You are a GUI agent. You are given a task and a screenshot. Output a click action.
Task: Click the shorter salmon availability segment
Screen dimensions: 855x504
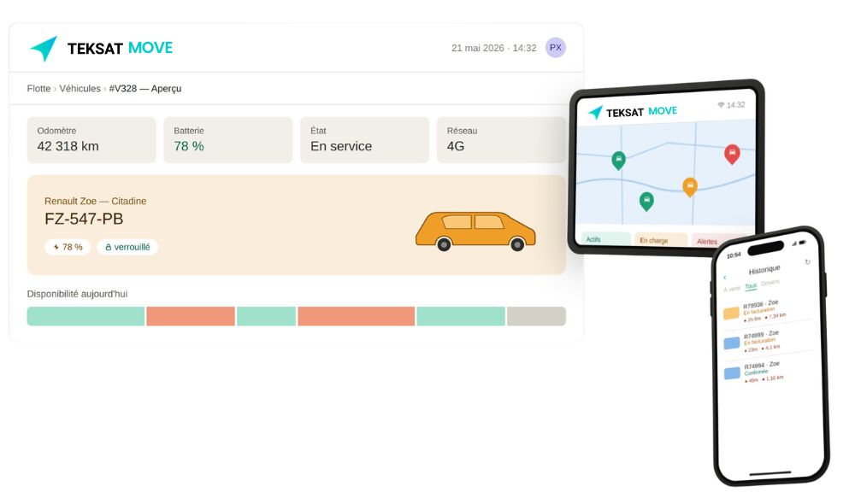pos(191,316)
